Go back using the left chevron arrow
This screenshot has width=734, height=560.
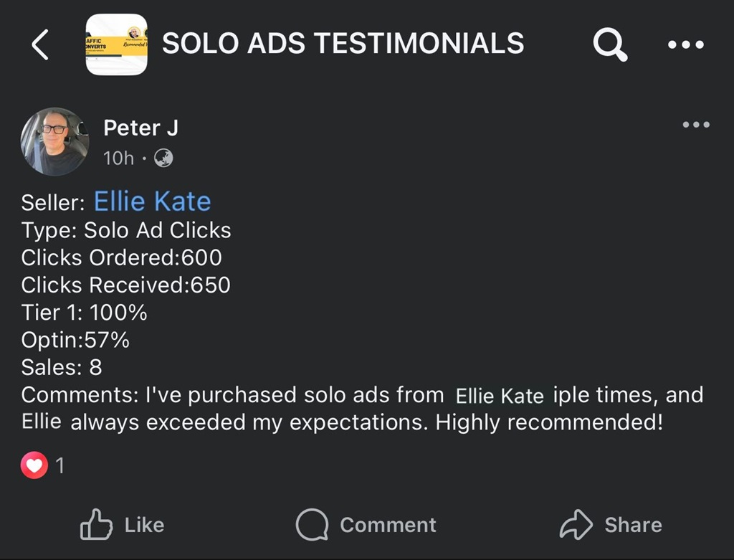[x=40, y=45]
